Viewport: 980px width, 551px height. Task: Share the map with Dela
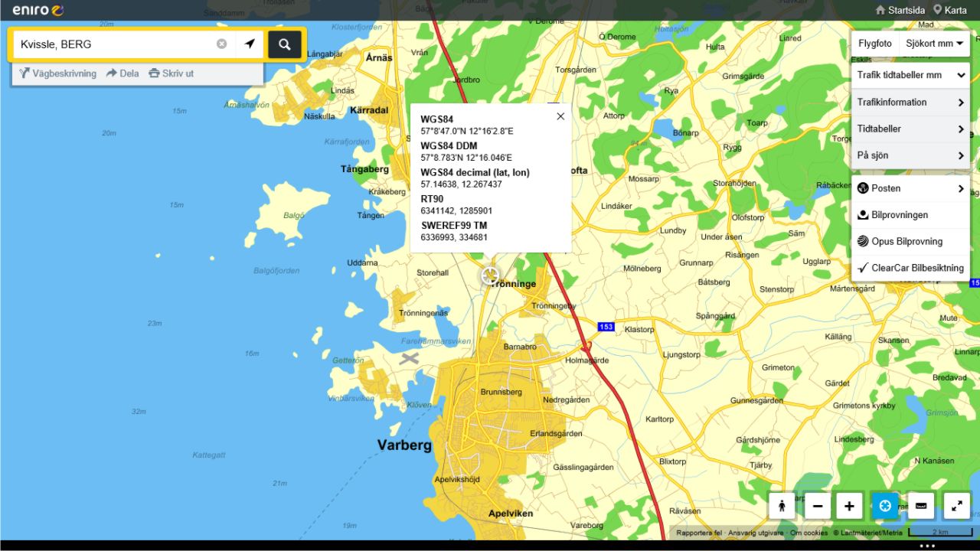[x=122, y=73]
